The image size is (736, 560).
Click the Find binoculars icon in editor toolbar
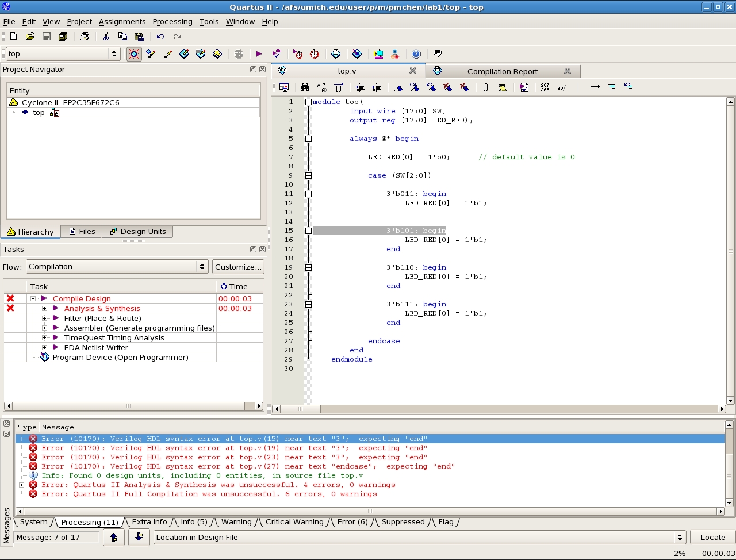pos(305,87)
